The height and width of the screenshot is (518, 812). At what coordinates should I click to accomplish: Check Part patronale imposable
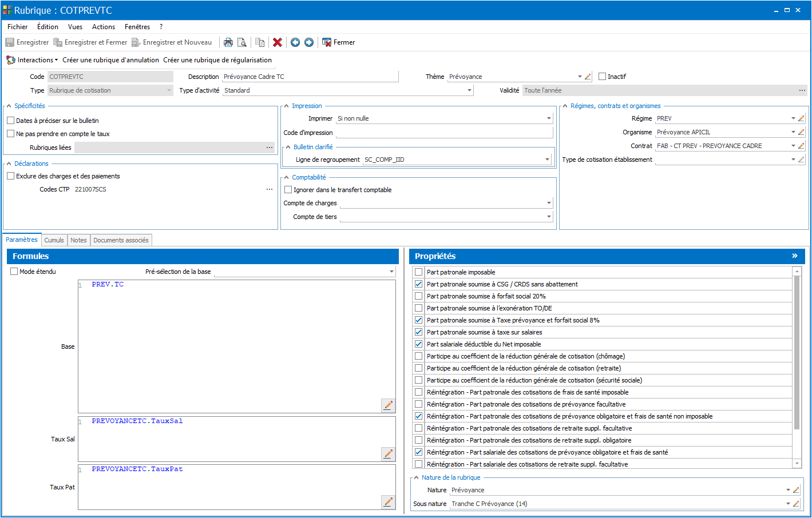coord(418,272)
